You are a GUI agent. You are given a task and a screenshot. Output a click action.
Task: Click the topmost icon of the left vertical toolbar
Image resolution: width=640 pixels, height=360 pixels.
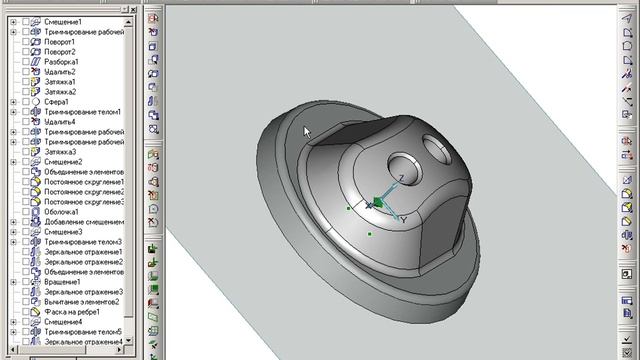(x=153, y=18)
